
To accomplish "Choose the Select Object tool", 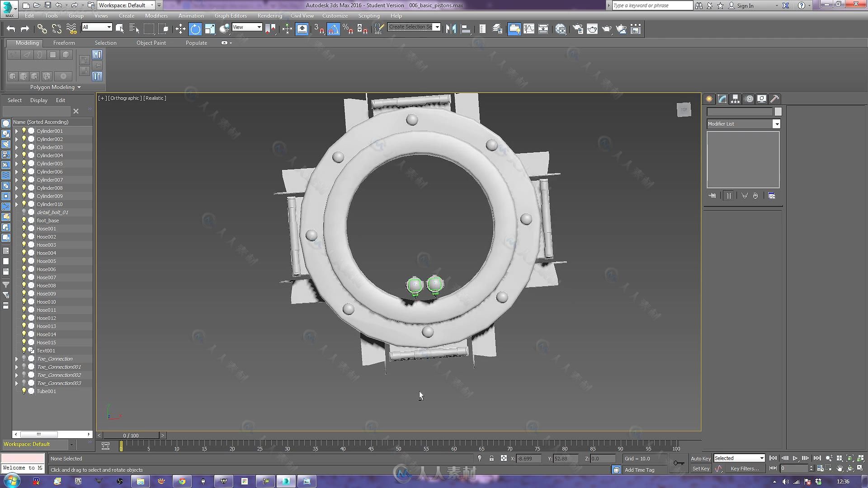I will coord(120,29).
